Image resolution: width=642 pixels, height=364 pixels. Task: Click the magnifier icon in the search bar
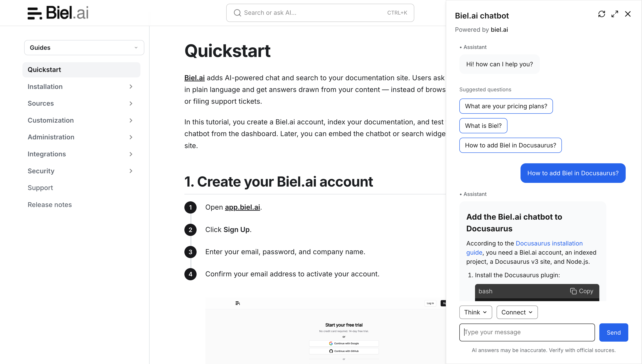pos(237,13)
